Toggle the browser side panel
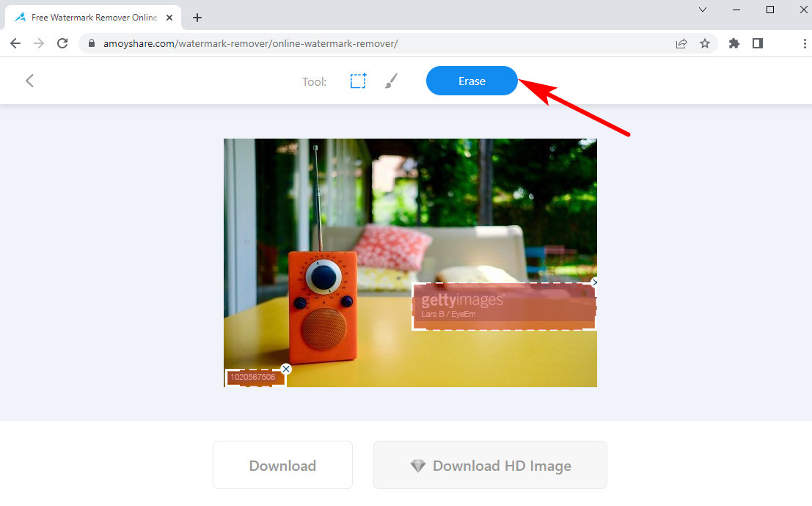The width and height of the screenshot is (812, 506). pos(758,43)
